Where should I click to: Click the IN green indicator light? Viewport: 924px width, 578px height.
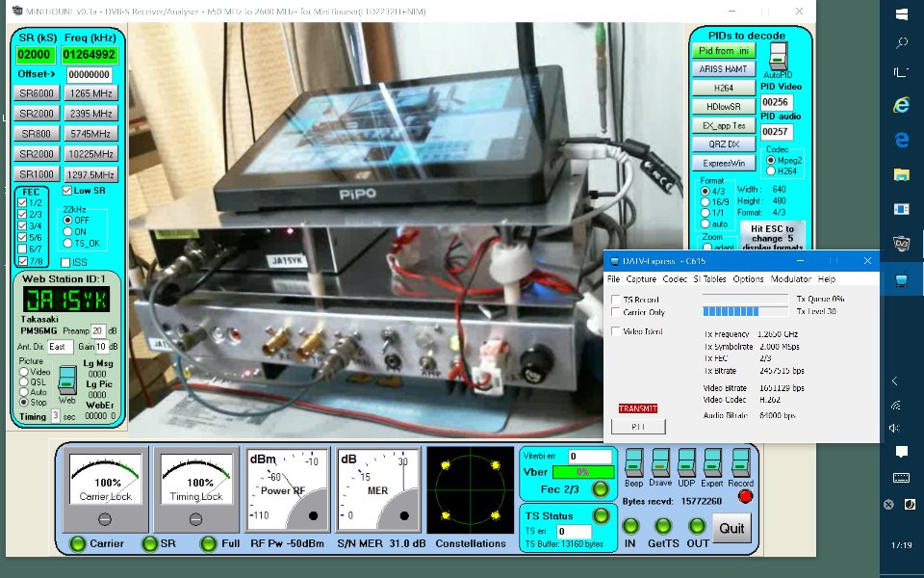point(630,526)
